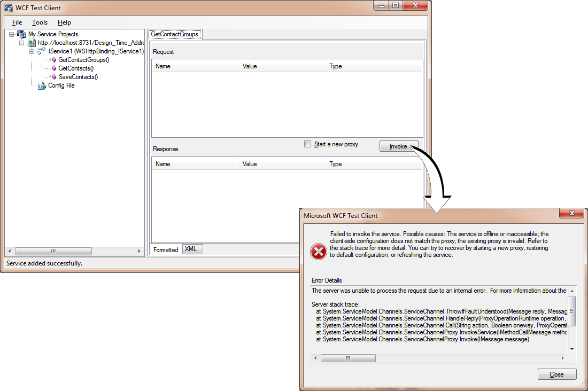The height and width of the screenshot is (391, 588).
Task: Select the GetContacts() tree item
Action: (x=76, y=68)
